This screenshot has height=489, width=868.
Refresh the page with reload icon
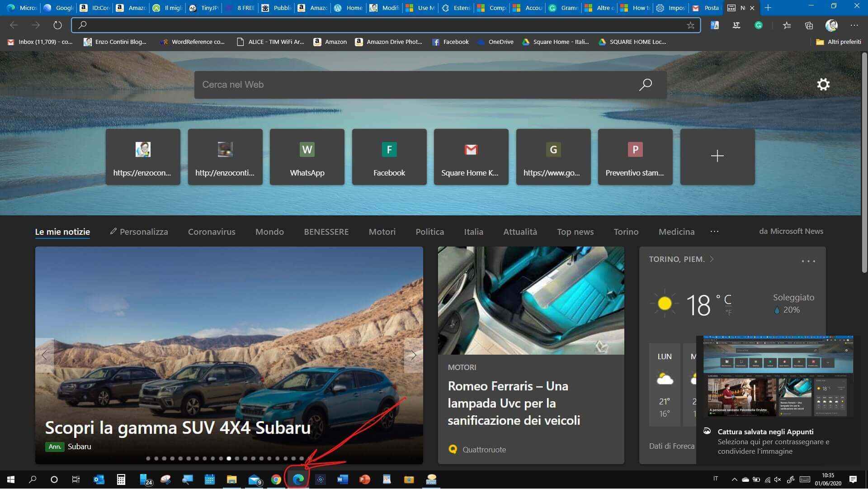click(57, 25)
